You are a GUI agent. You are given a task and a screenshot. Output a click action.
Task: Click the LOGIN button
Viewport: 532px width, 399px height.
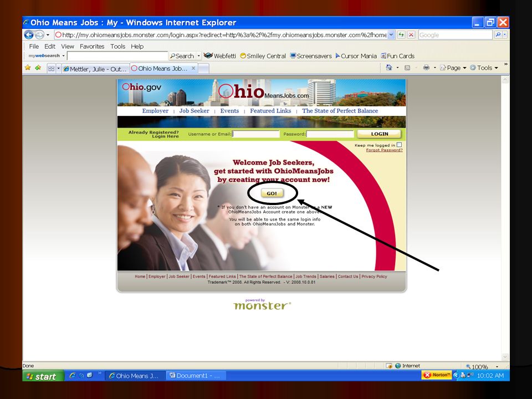(x=379, y=134)
